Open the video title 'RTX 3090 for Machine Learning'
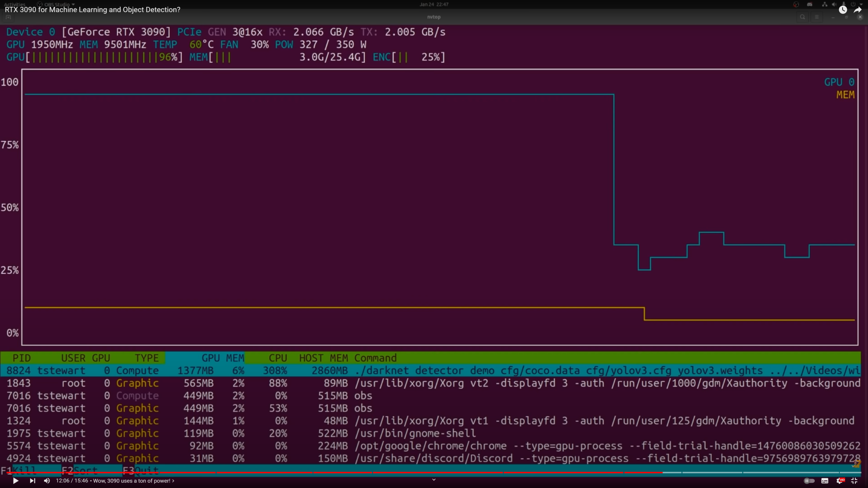868x488 pixels. coord(93,10)
